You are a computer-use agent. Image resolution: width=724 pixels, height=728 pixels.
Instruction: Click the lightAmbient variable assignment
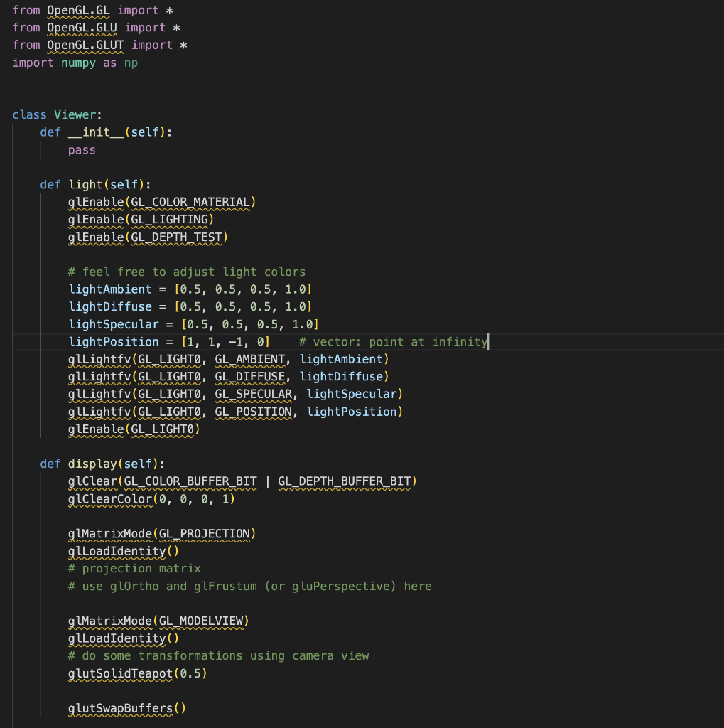pos(190,290)
